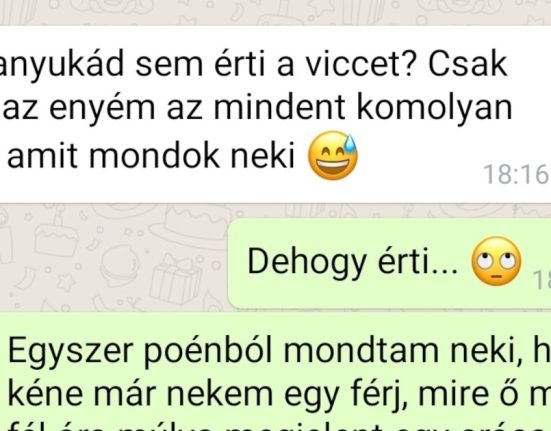Tap the grinning sweat emoji in white message

(x=333, y=156)
